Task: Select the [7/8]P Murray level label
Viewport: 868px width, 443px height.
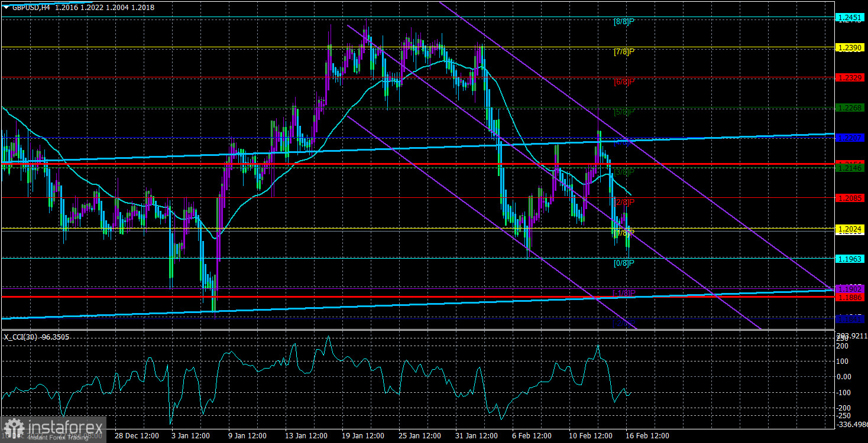Action: (624, 51)
